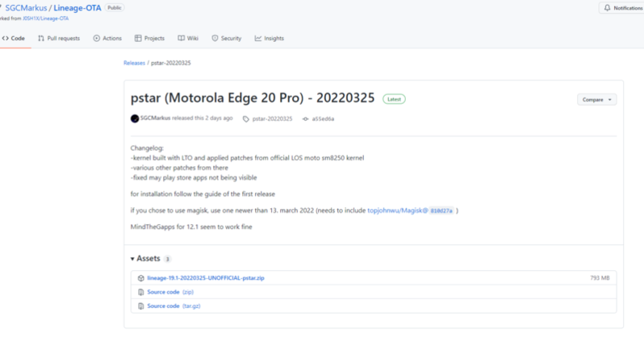The height and width of the screenshot is (337, 644).
Task: Click the file icon beside Source code (zip)
Action: point(140,292)
